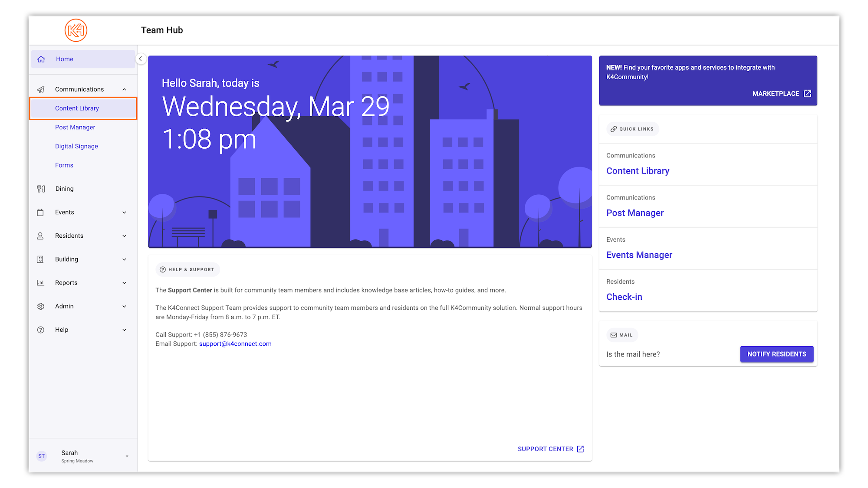The height and width of the screenshot is (488, 868).
Task: Expand the Building menu chevron
Action: (124, 259)
